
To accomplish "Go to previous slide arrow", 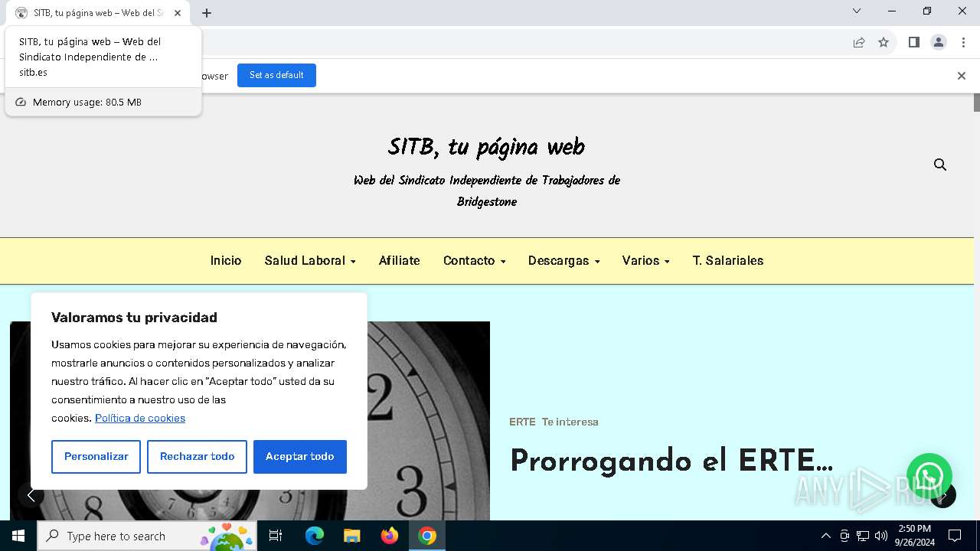I will (31, 495).
